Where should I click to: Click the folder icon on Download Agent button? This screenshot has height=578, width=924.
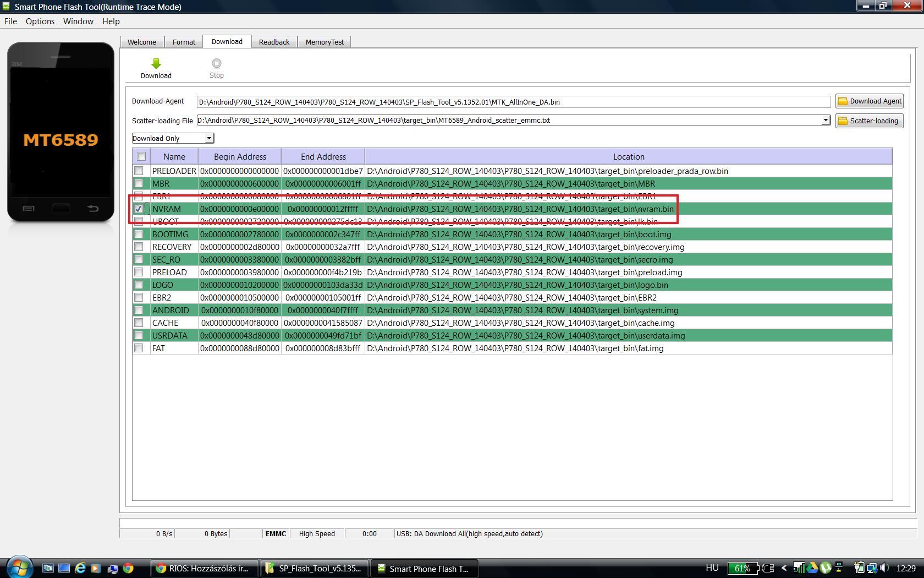click(843, 101)
